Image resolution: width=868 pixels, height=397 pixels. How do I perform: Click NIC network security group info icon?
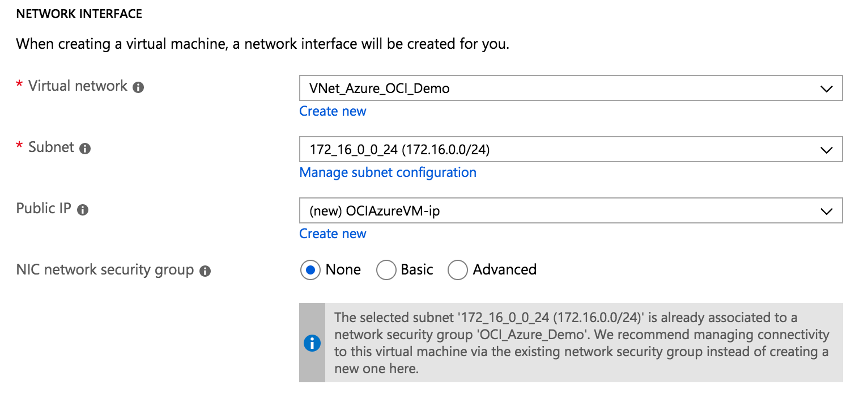pos(205,271)
